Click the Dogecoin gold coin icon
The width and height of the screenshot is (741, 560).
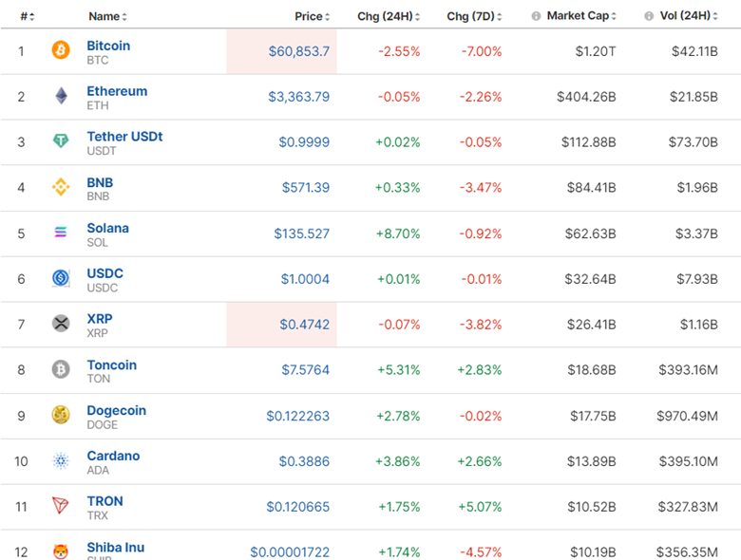[x=61, y=415]
